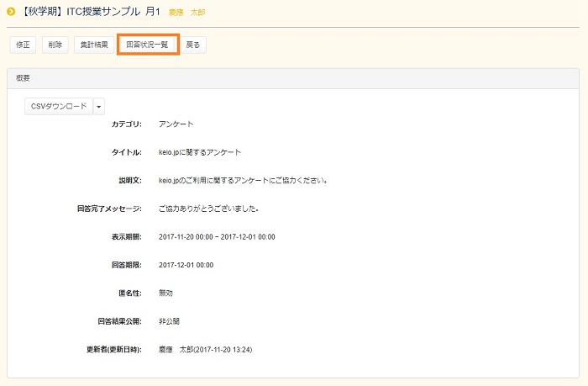
Task: Click the category value アンケート
Action: 176,124
